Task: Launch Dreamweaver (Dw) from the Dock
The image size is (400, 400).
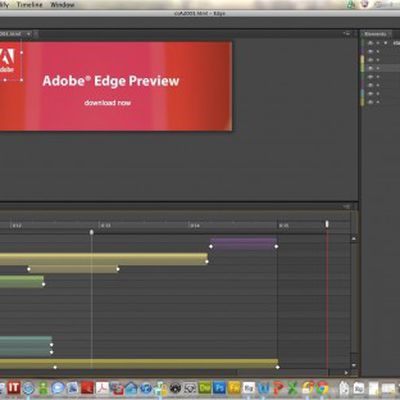Action: (x=205, y=388)
